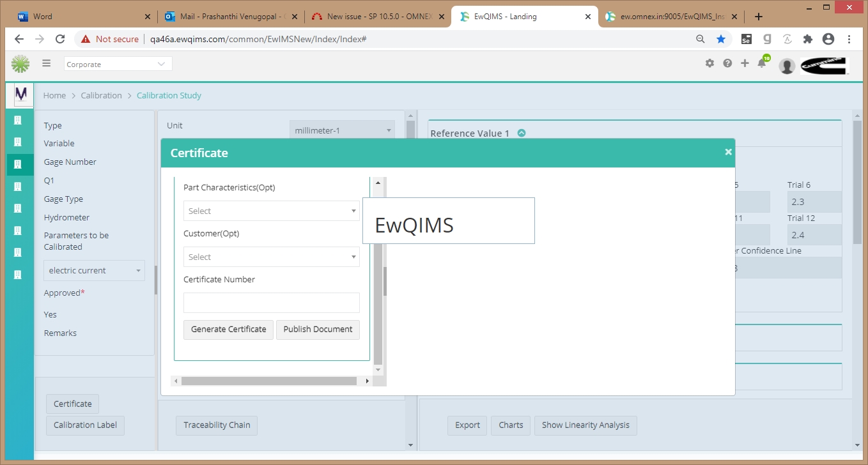Click the plus icon in app header
Image resolution: width=868 pixels, height=465 pixels.
tap(745, 63)
